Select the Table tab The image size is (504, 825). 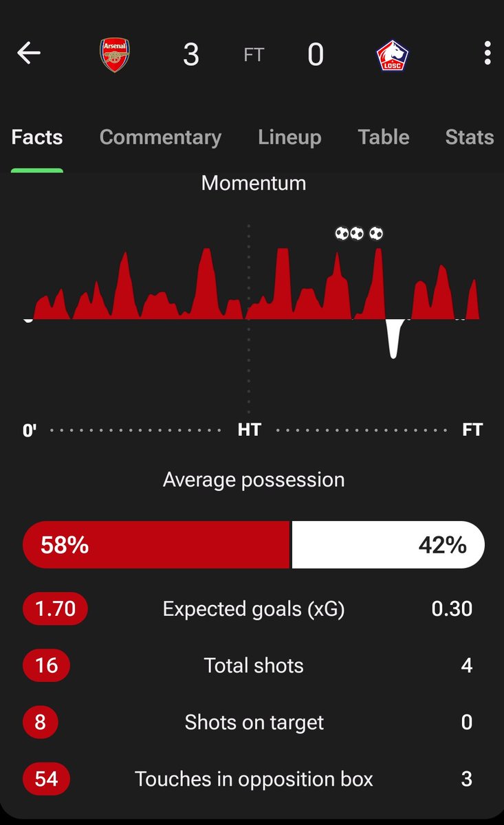(384, 137)
